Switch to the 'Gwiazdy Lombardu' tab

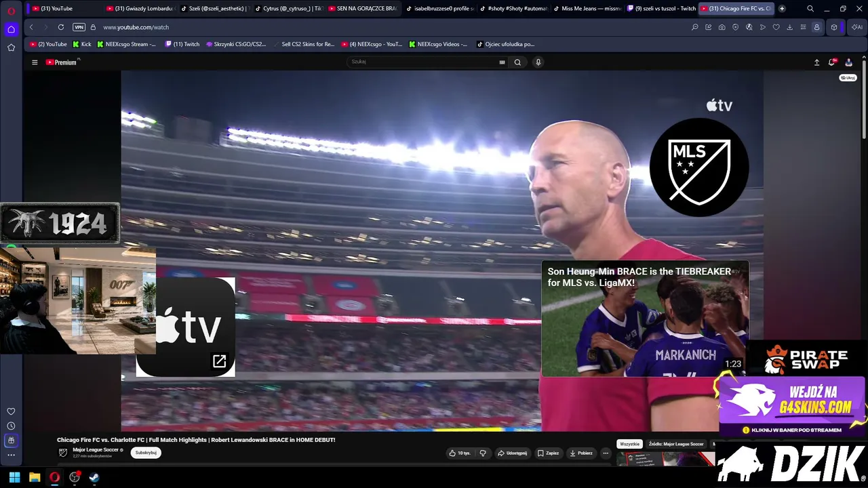point(141,9)
